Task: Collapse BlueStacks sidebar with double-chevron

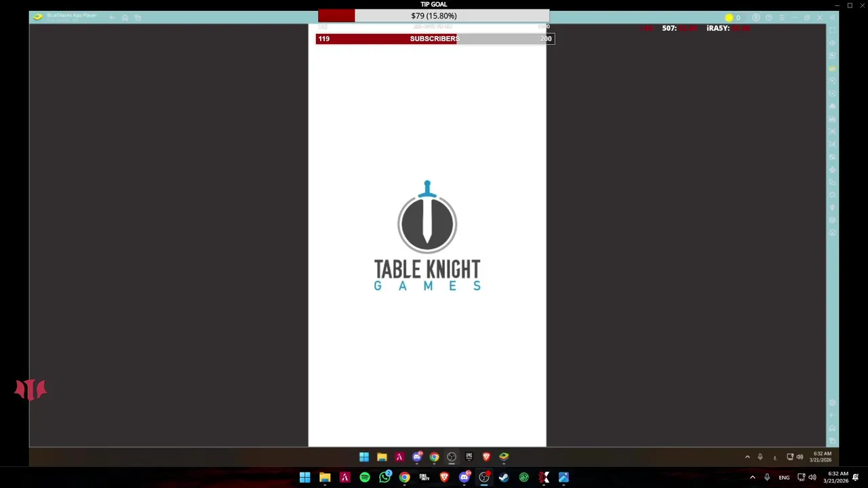Action: [832, 18]
